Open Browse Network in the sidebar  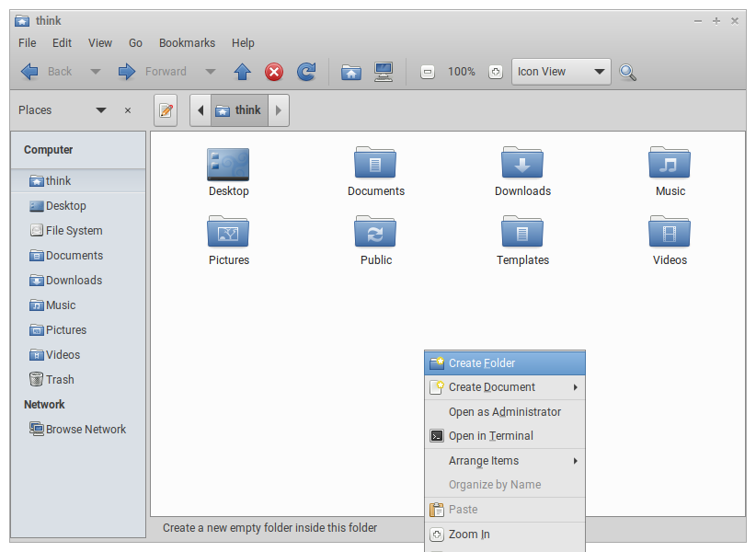pos(78,429)
